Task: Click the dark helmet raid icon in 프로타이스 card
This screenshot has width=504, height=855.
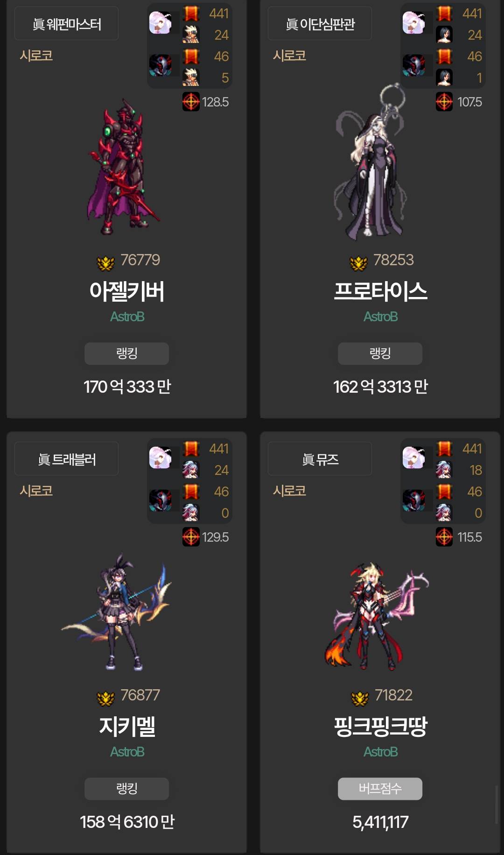Action: pos(414,65)
